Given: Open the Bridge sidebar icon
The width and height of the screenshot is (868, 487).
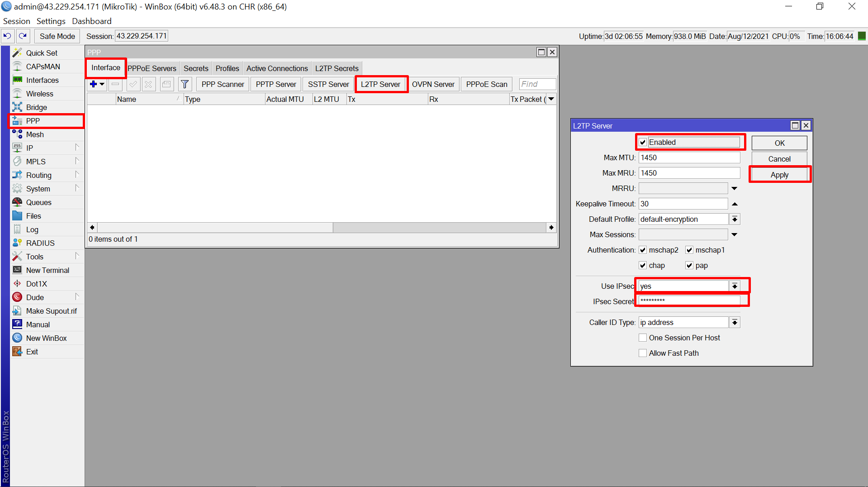Looking at the screenshot, I should pyautogui.click(x=17, y=107).
